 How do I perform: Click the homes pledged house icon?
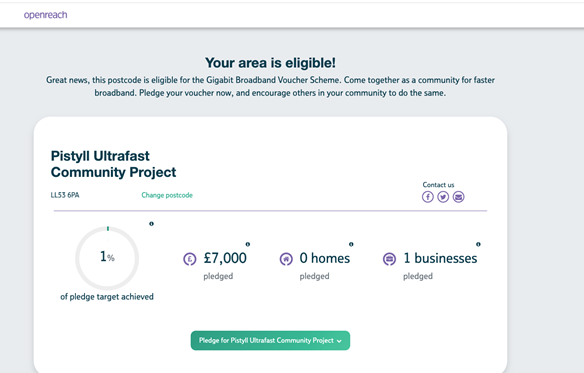[x=286, y=259]
